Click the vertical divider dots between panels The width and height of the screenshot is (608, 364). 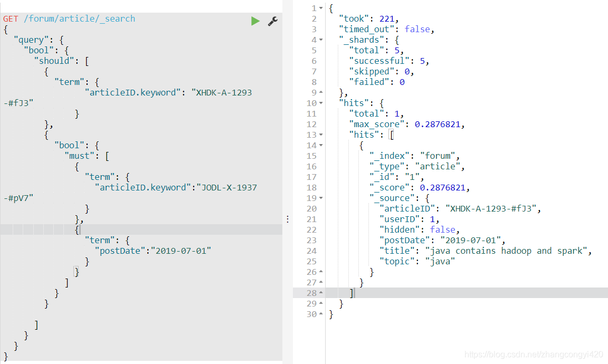pyautogui.click(x=287, y=219)
